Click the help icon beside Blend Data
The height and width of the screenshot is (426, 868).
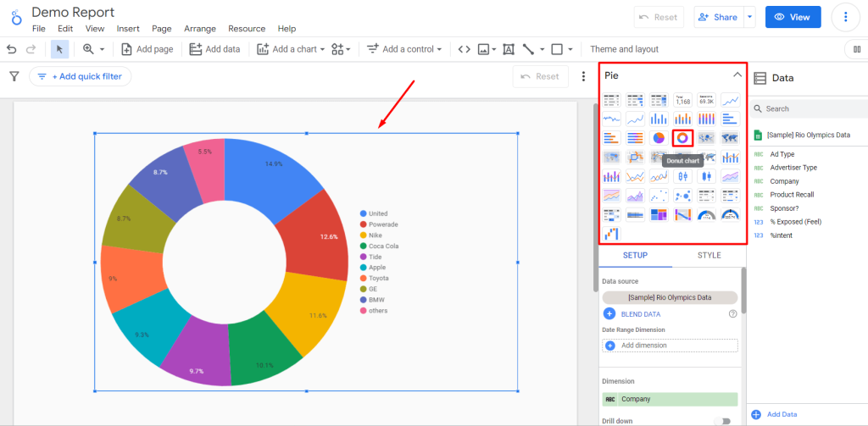pyautogui.click(x=732, y=313)
